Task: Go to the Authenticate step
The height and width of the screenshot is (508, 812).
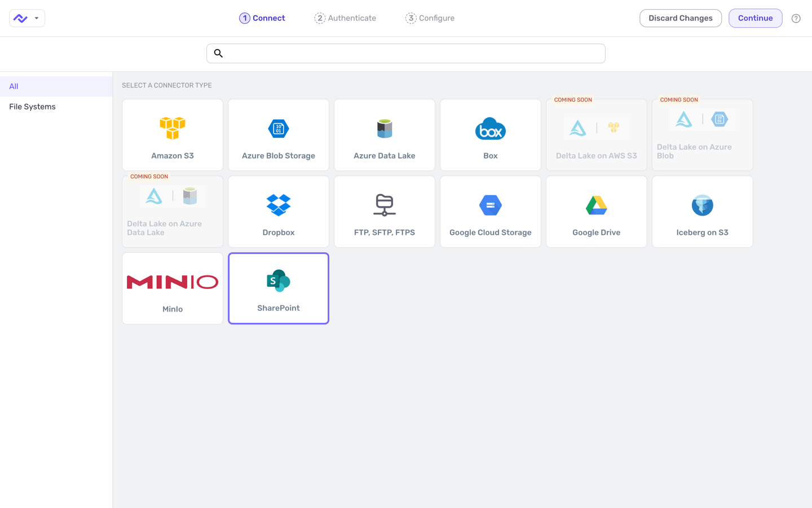Action: click(345, 18)
